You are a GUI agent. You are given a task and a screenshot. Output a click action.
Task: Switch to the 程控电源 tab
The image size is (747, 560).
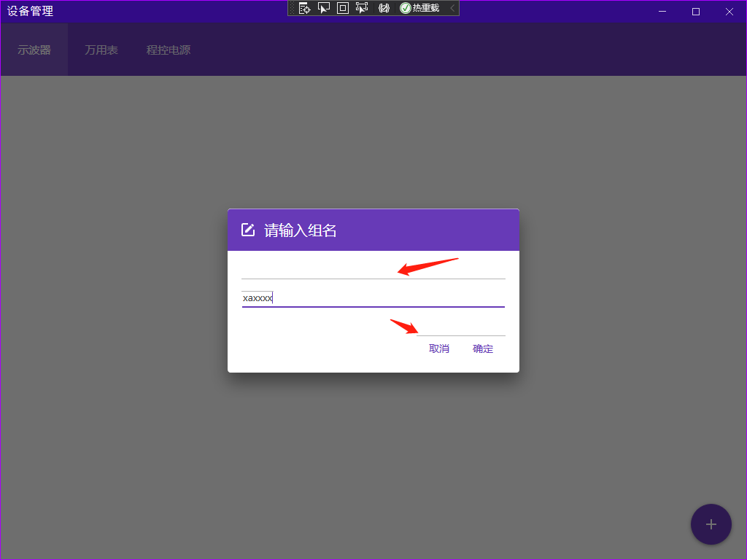click(x=169, y=50)
